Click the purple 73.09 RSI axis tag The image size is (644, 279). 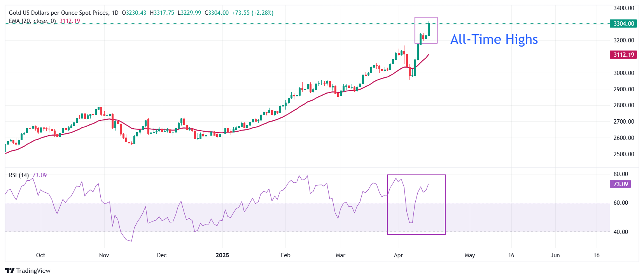point(620,184)
